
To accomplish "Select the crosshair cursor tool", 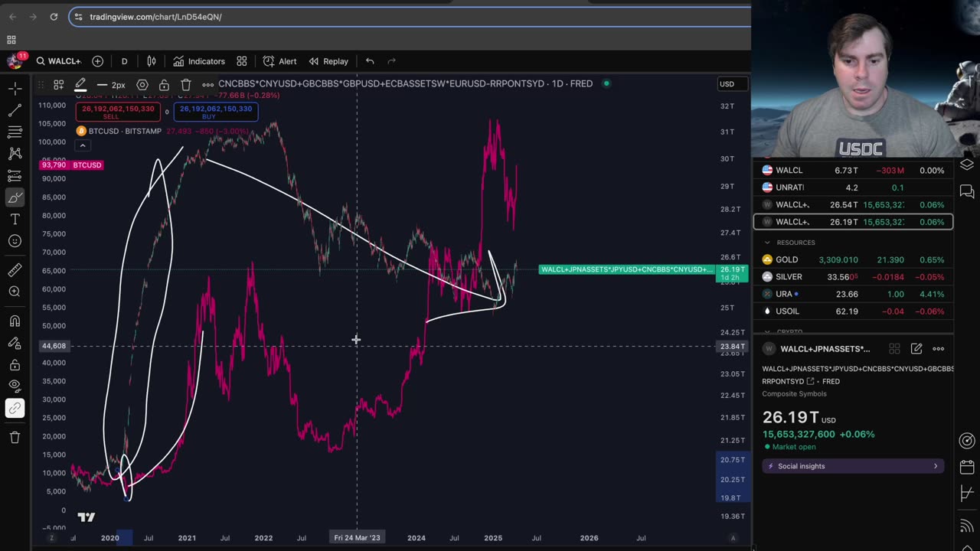I will pyautogui.click(x=15, y=90).
